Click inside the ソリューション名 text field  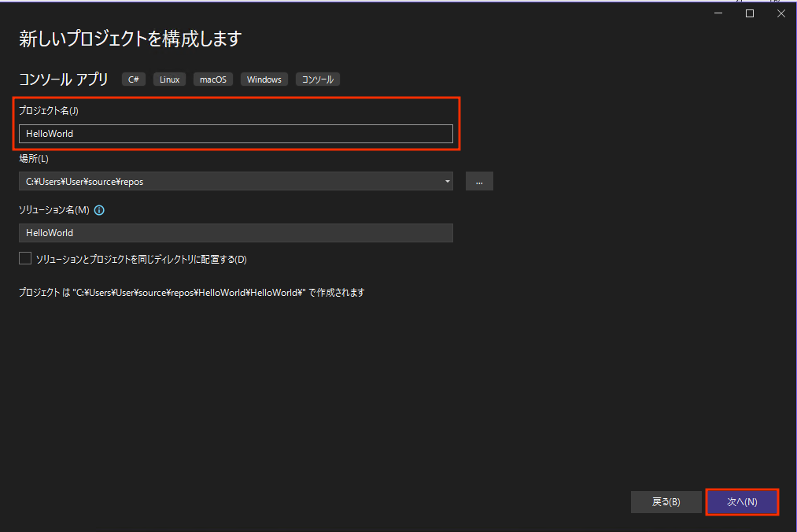coord(235,233)
